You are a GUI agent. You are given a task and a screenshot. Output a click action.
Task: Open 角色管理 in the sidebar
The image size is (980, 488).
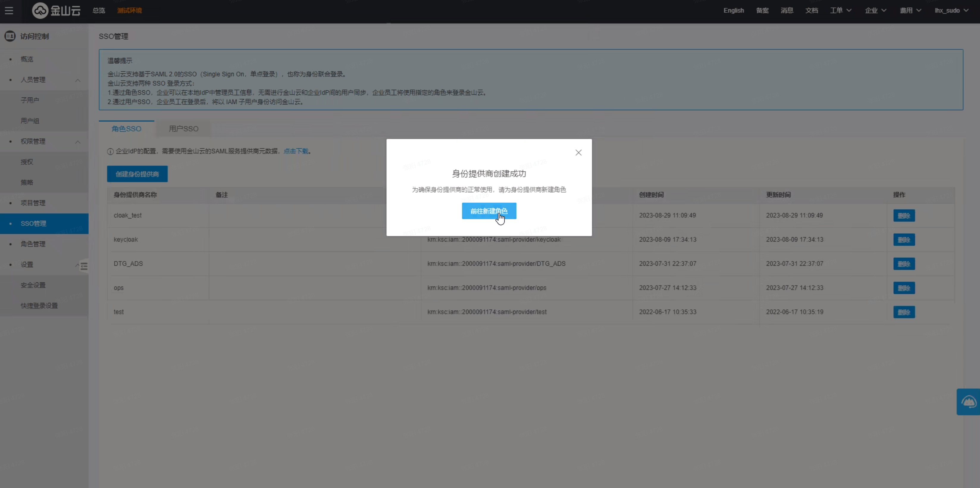[x=33, y=244]
